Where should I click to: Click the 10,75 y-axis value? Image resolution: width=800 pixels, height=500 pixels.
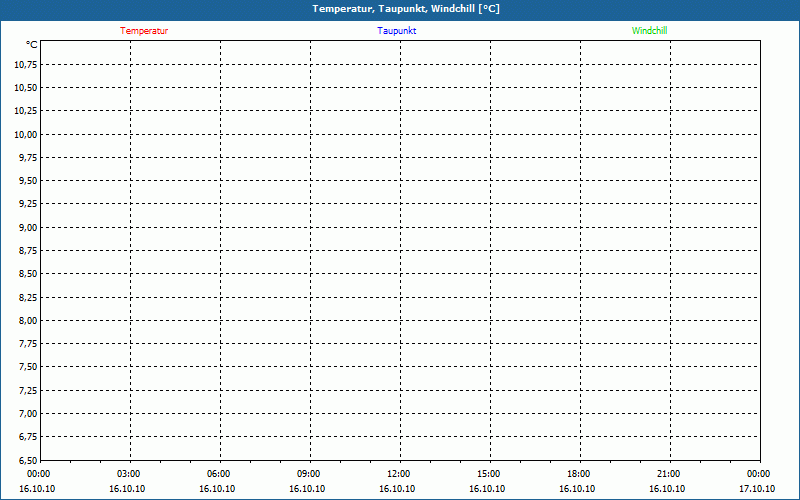coord(26,65)
